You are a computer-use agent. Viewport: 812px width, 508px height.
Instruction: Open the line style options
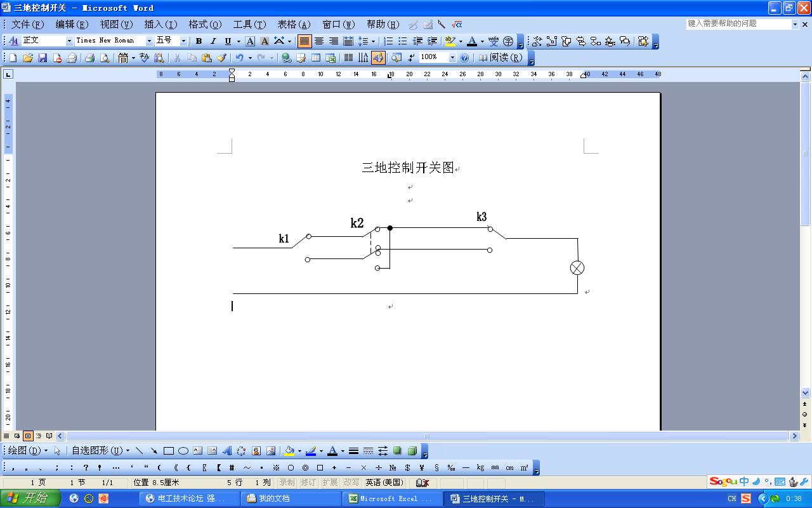[x=353, y=451]
